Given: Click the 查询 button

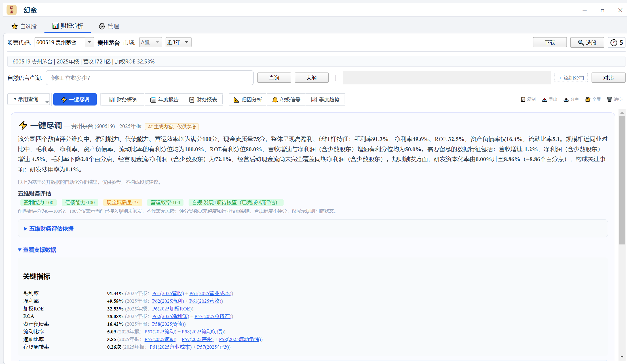Looking at the screenshot, I should (x=274, y=78).
